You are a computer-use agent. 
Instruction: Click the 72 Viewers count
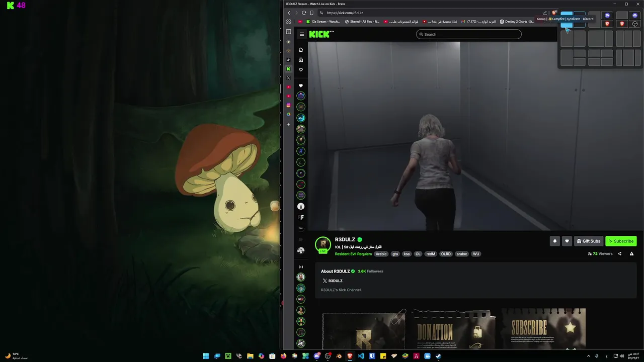(x=600, y=254)
